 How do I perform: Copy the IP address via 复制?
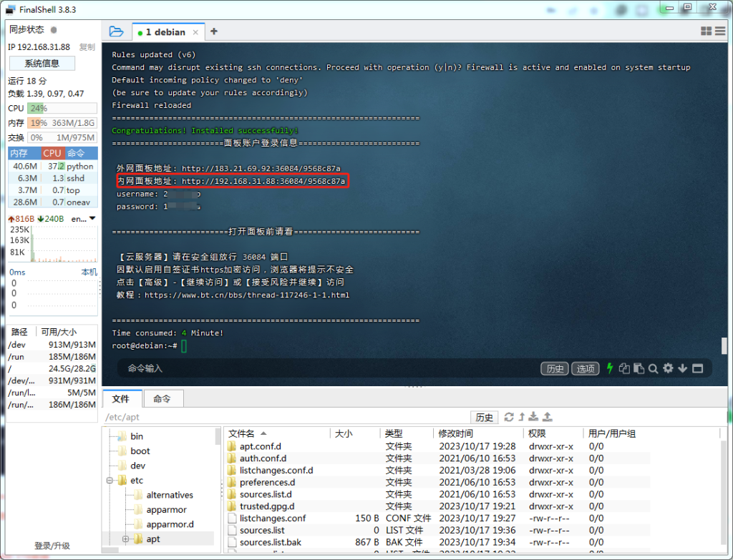[87, 47]
